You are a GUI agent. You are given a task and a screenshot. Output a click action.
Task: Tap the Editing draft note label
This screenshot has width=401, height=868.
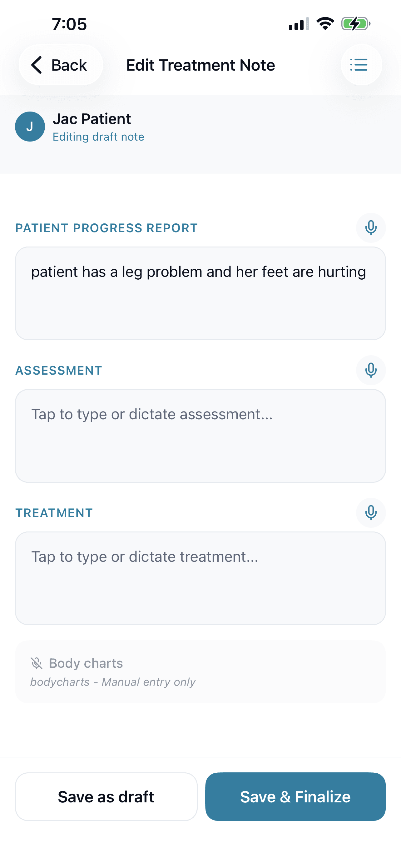point(99,137)
